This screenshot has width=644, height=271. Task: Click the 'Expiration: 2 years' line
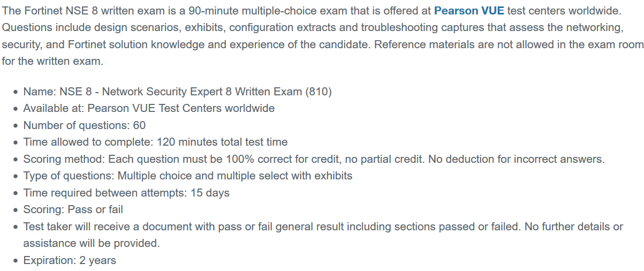point(70,260)
